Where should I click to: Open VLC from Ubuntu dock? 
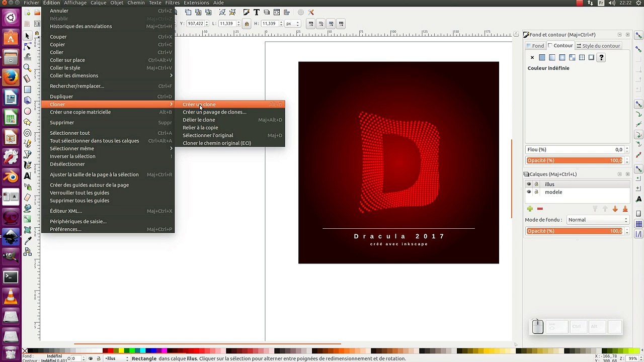(11, 297)
